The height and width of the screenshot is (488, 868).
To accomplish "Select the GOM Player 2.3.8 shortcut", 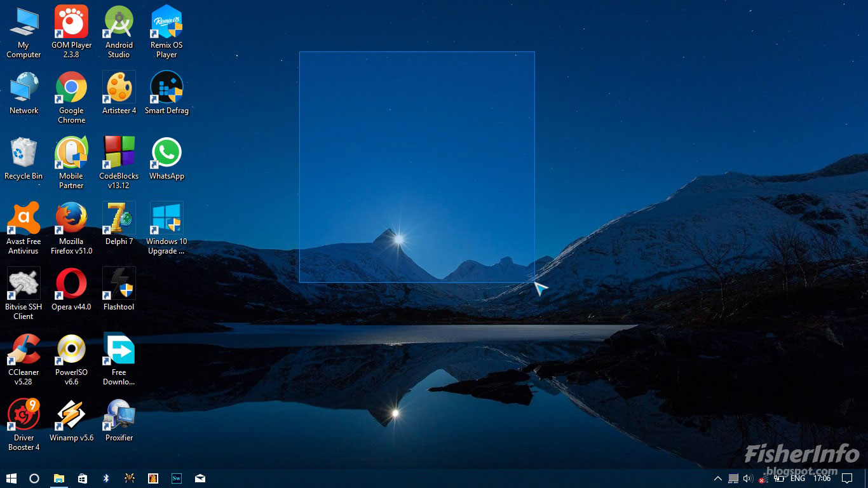I will (x=71, y=32).
